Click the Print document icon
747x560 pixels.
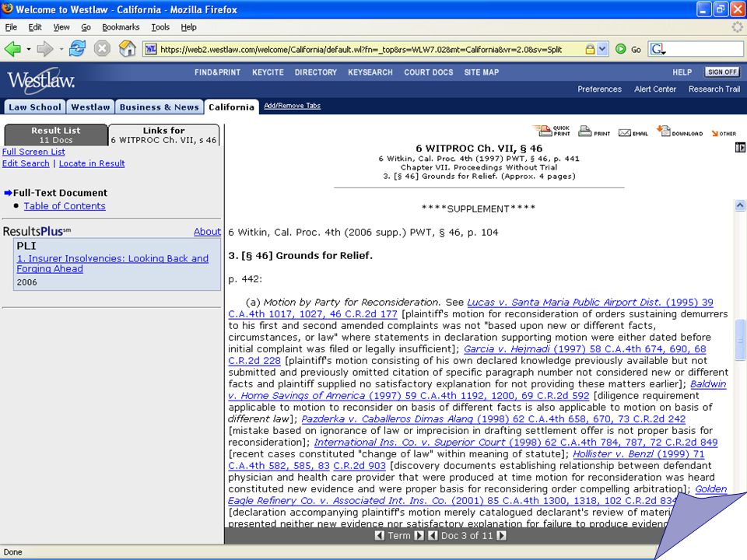594,131
